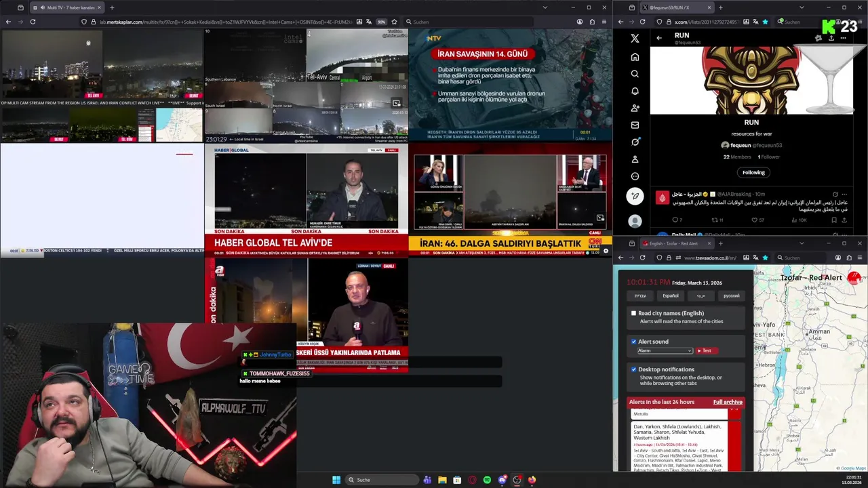Open a new tab in X window

(x=720, y=7)
